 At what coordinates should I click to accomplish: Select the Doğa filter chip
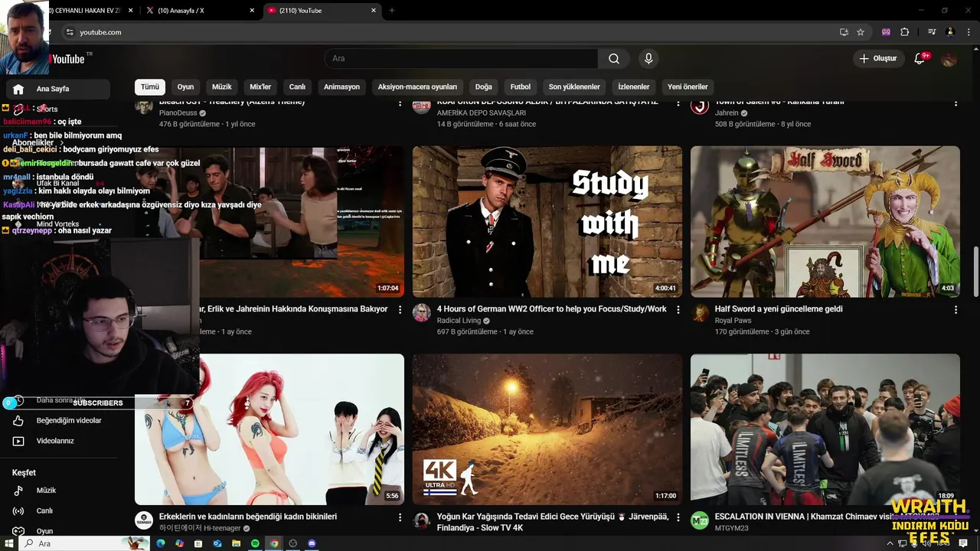(483, 87)
